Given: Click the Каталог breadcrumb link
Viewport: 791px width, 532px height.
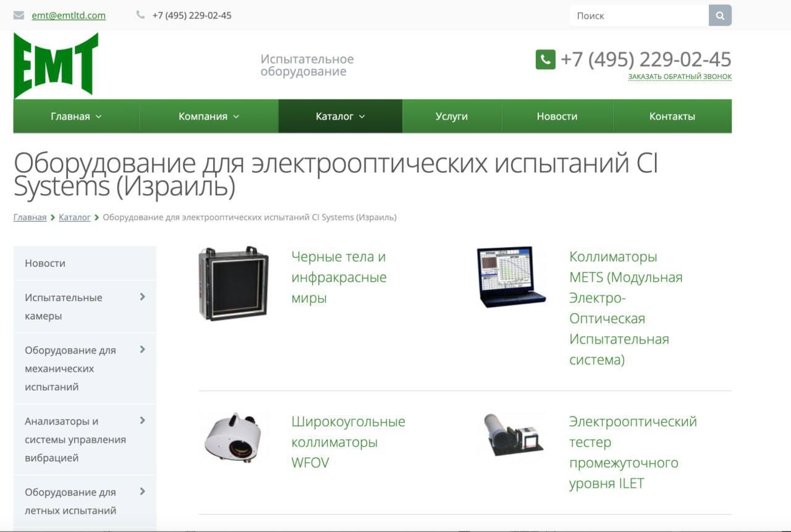Looking at the screenshot, I should pos(74,217).
